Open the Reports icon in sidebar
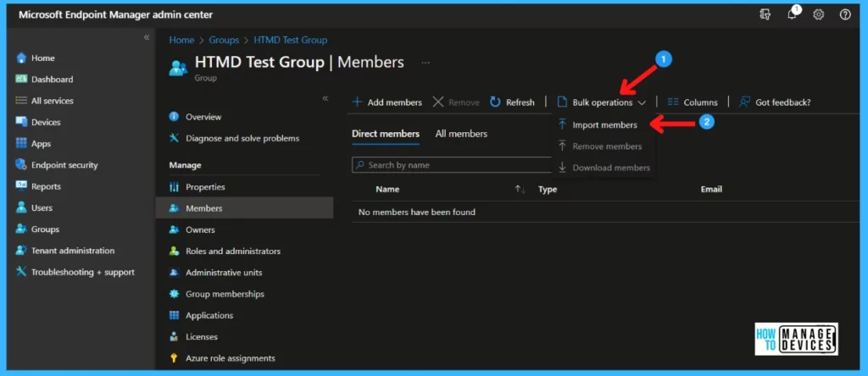This screenshot has height=376, width=868. coord(21,186)
